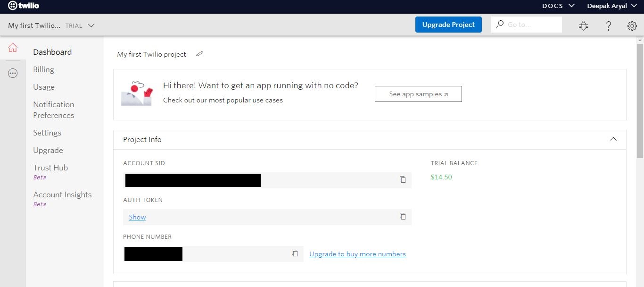Show the auth token
Image resolution: width=644 pixels, height=287 pixels.
tap(137, 217)
